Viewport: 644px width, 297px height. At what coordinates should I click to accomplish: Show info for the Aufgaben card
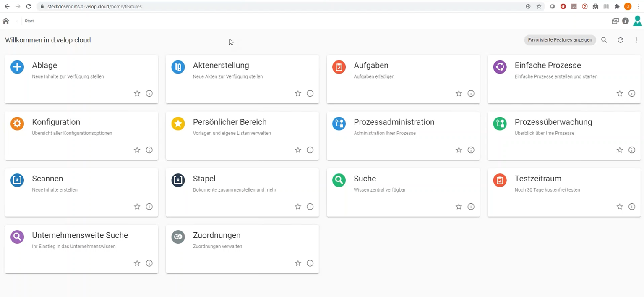[x=471, y=93]
